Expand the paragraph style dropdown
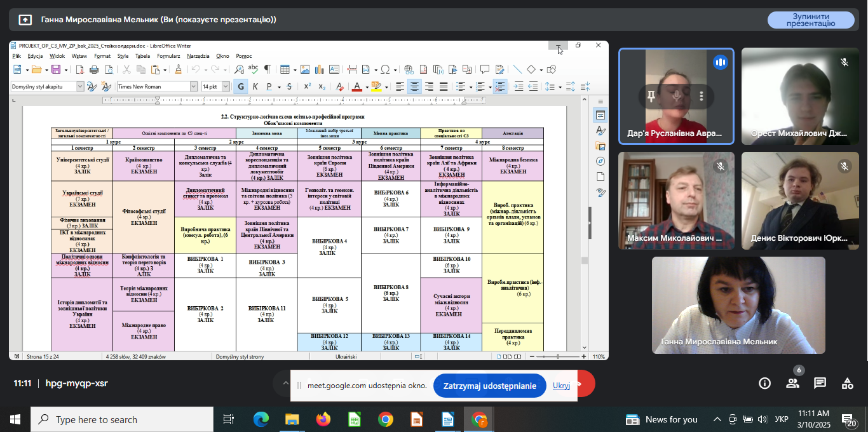Screen dimensions: 868x432 tap(80, 86)
